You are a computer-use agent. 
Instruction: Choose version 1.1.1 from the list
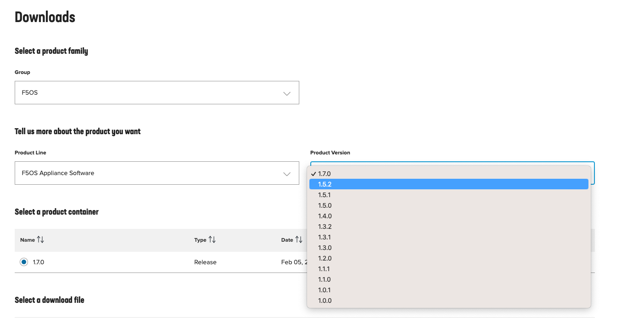tap(449, 269)
